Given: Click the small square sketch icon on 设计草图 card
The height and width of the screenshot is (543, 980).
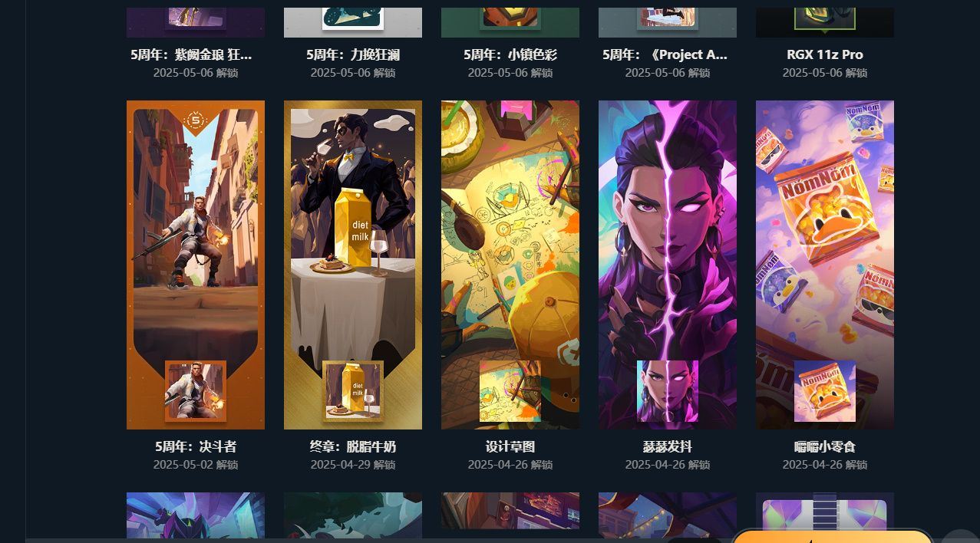Looking at the screenshot, I should (510, 391).
